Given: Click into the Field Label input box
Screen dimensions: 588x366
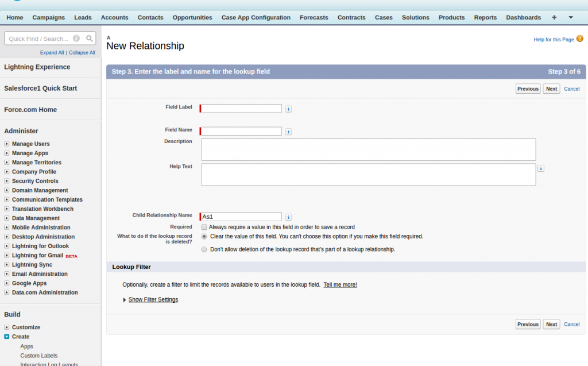Looking at the screenshot, I should point(241,109).
